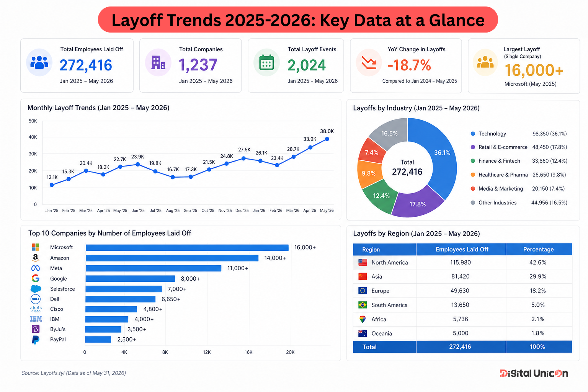
Task: Click the purple Retail & E-commerce legend dot
Action: coord(473,147)
